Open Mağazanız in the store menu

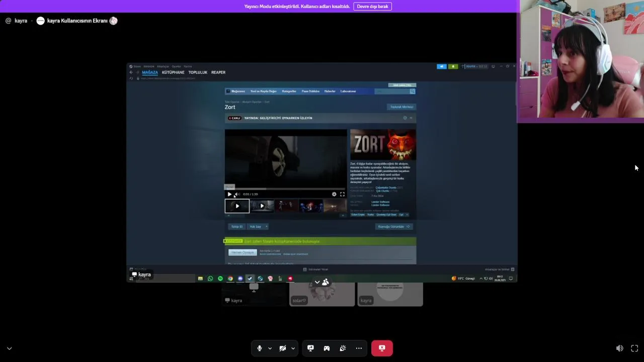[238, 91]
